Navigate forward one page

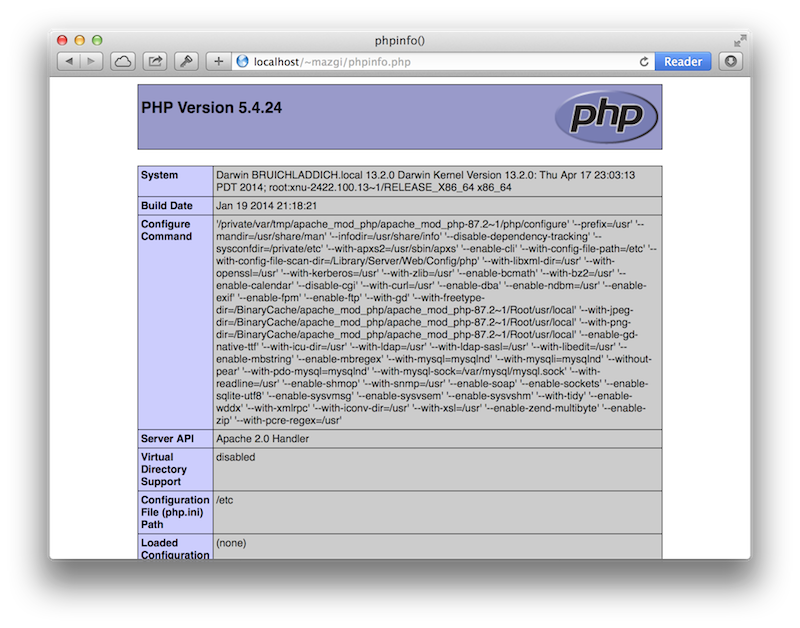(x=89, y=60)
